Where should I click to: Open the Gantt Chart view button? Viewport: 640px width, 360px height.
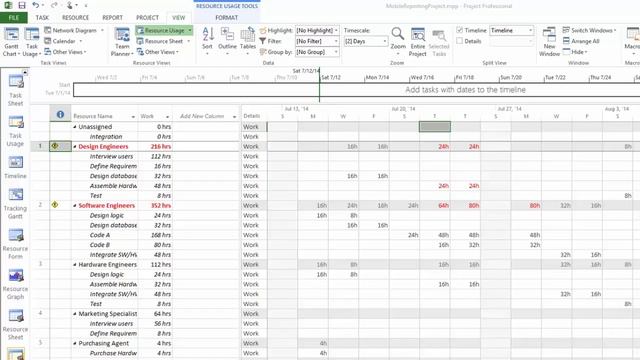point(11,42)
